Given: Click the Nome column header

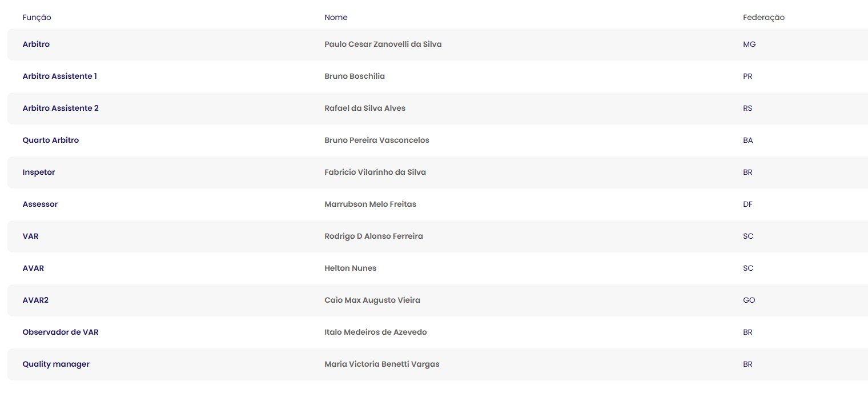Looking at the screenshot, I should click(336, 18).
